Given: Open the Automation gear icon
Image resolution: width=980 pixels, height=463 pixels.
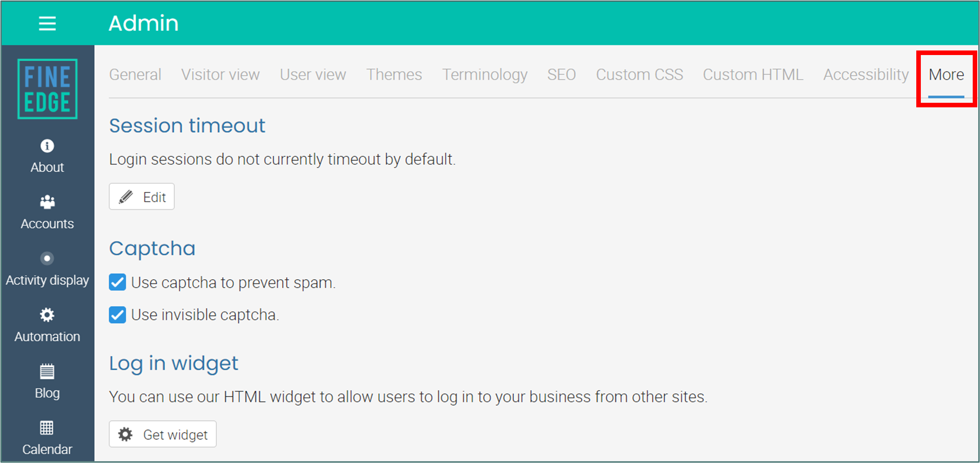Looking at the screenshot, I should click(x=47, y=315).
